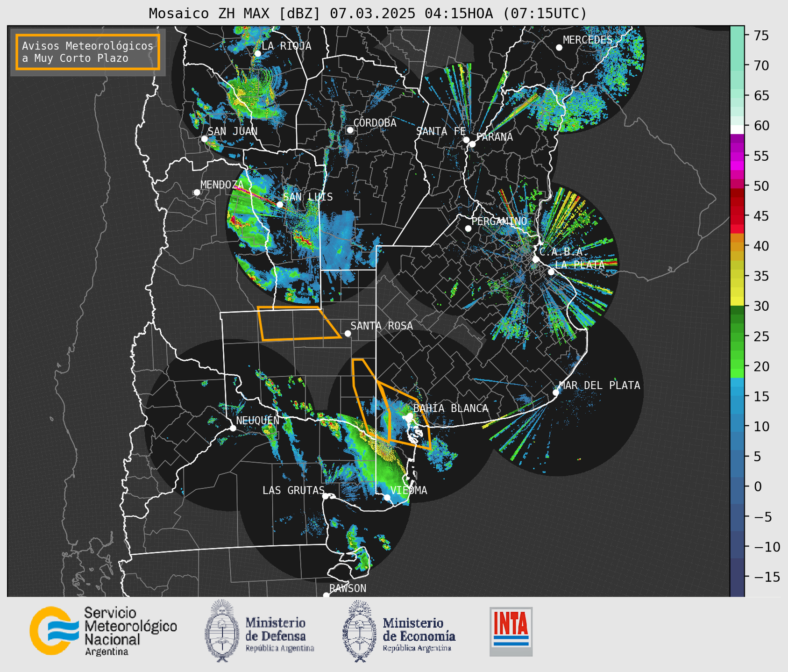Click the SANTA FE city label
The image size is (788, 672).
pos(441,131)
